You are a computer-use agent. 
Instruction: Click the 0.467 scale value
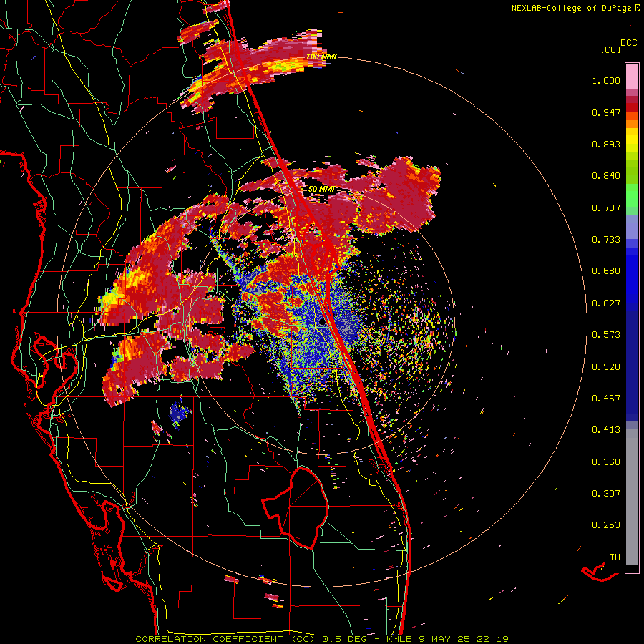point(606,399)
